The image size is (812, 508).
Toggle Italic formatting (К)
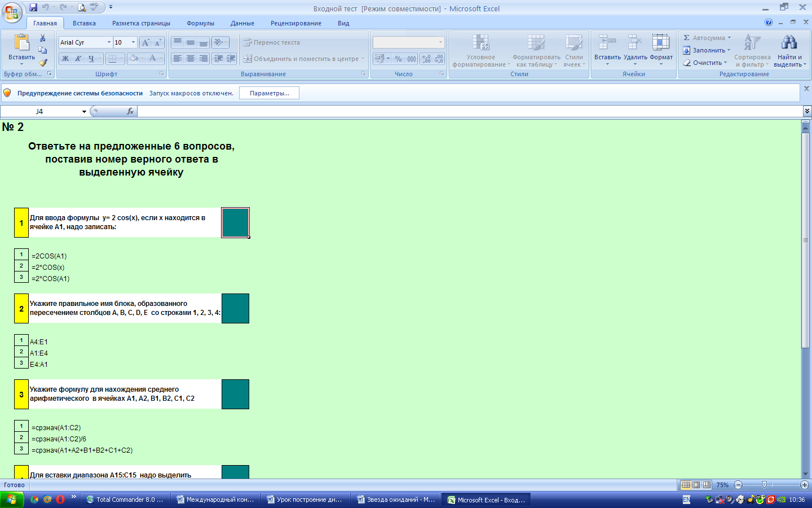[x=78, y=59]
